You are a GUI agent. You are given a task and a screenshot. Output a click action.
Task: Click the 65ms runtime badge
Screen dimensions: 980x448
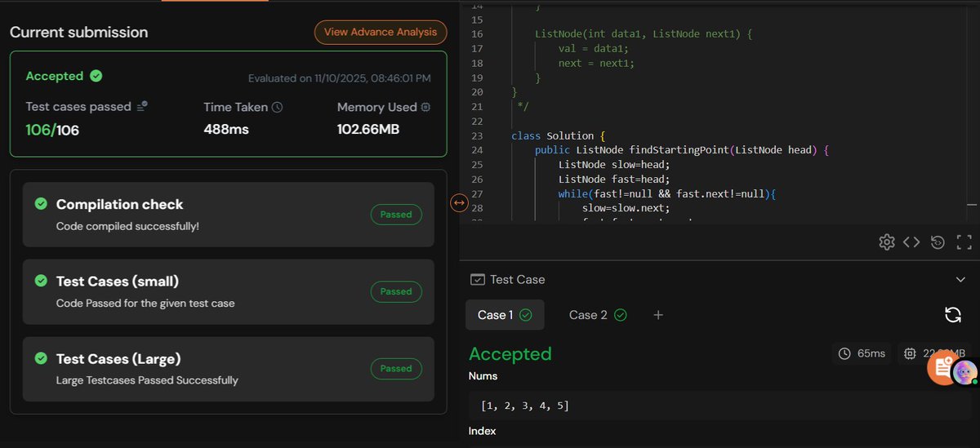[x=862, y=353]
